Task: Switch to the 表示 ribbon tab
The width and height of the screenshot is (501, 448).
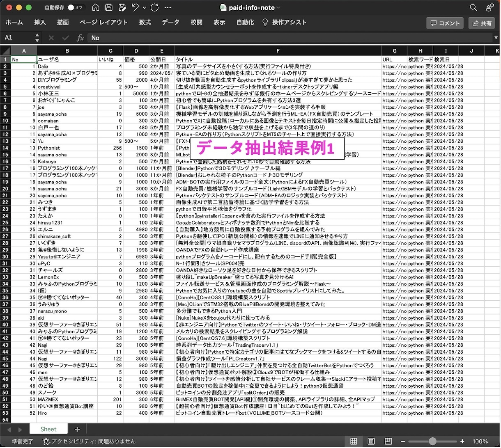Action: point(219,22)
